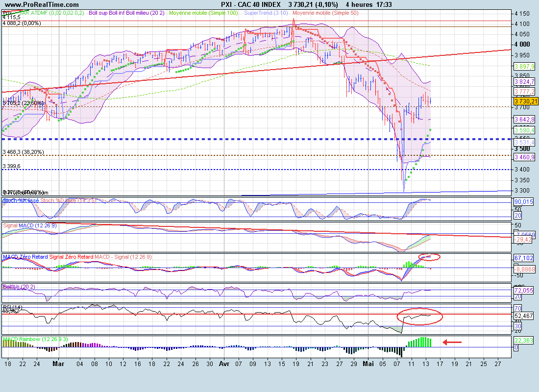Click the www.ProRealTime.com header text

42,4
